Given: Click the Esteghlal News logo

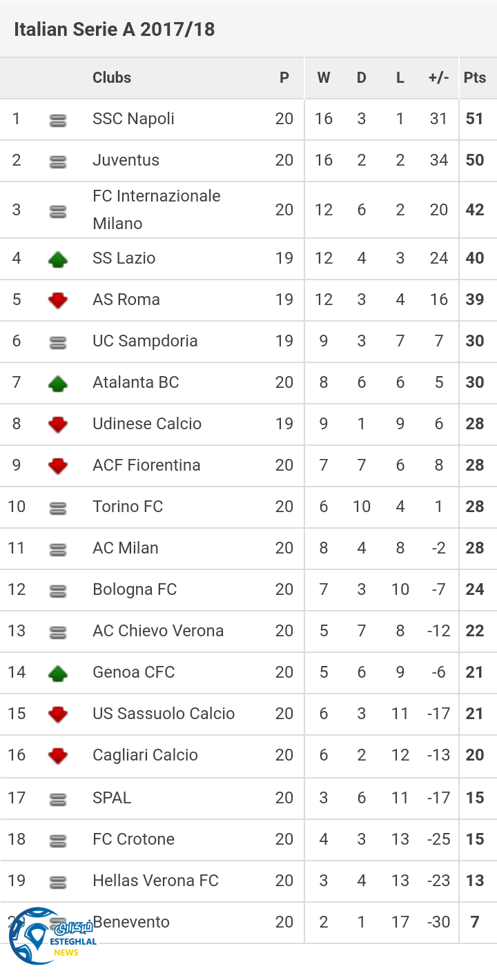Looking at the screenshot, I should pyautogui.click(x=52, y=935).
